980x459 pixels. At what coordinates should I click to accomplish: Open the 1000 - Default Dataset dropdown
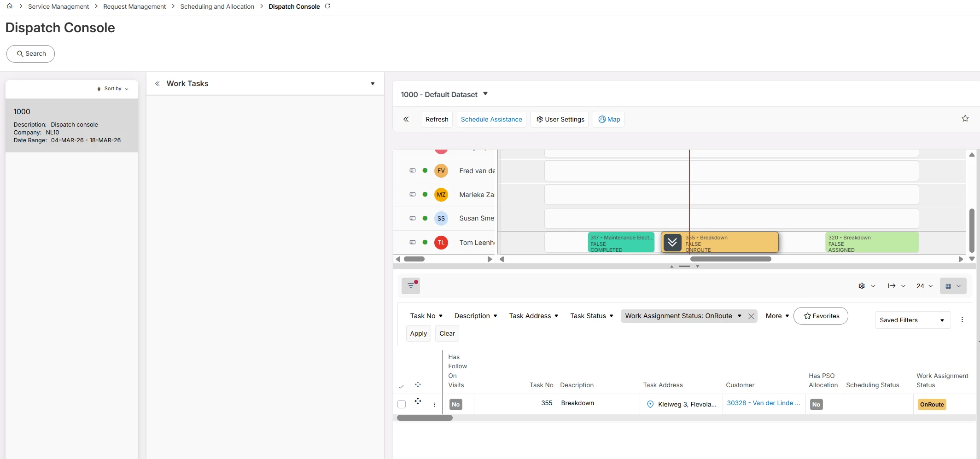[485, 94]
